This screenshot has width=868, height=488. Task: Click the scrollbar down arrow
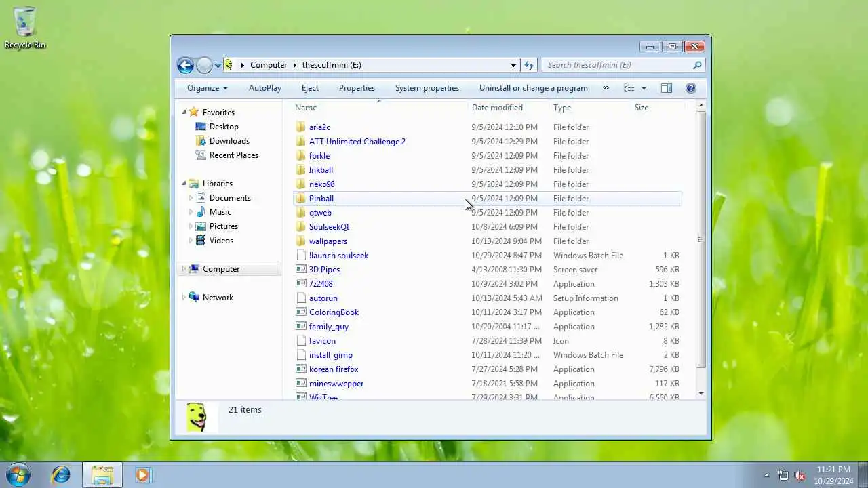701,393
